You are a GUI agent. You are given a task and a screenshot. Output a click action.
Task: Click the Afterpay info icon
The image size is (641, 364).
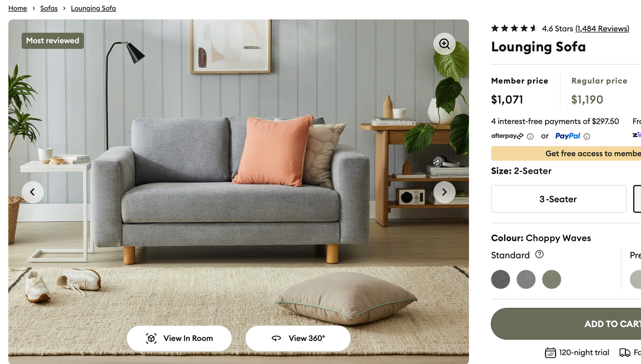click(530, 137)
